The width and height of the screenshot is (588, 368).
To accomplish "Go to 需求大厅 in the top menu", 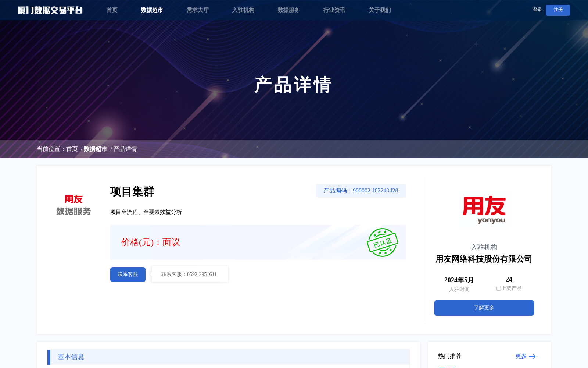I will [197, 10].
